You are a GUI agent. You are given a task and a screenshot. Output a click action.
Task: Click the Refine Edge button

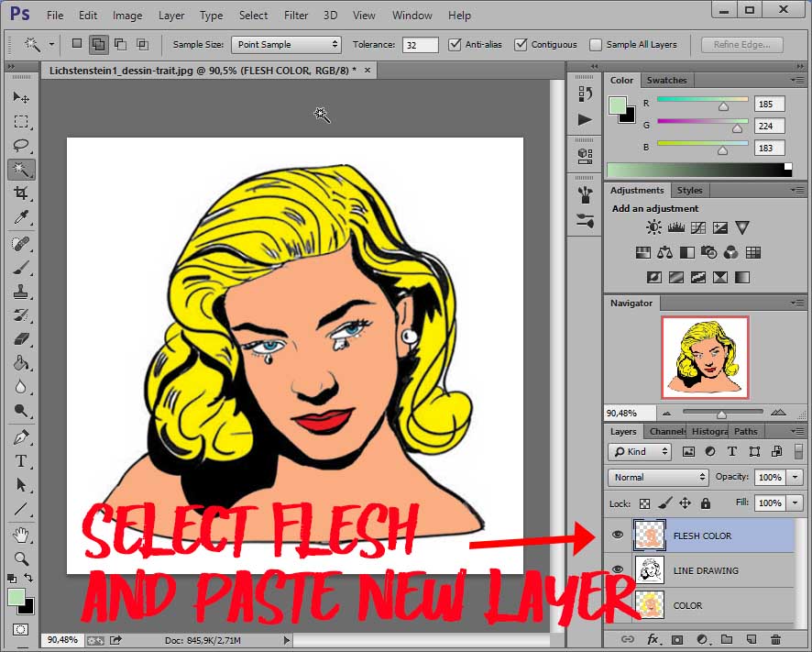pos(741,45)
